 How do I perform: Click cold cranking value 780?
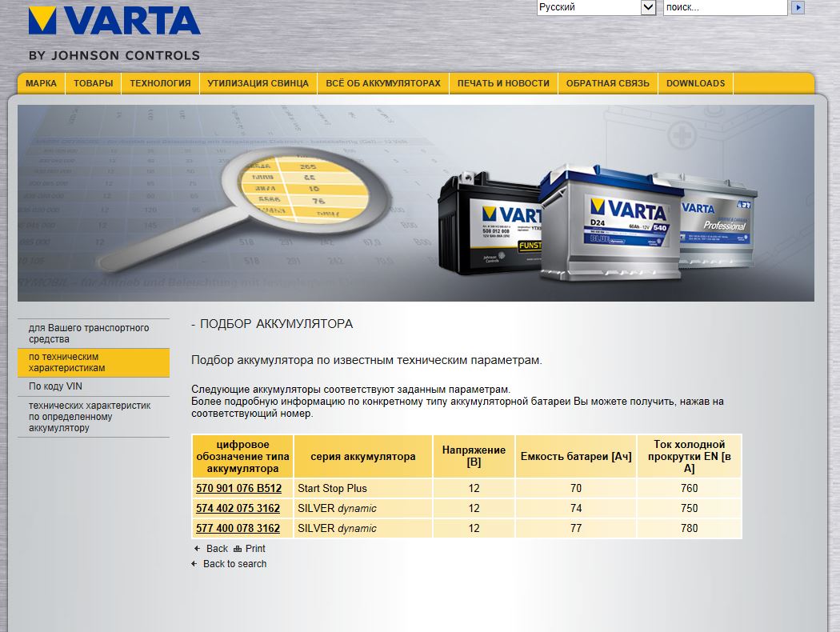point(690,528)
